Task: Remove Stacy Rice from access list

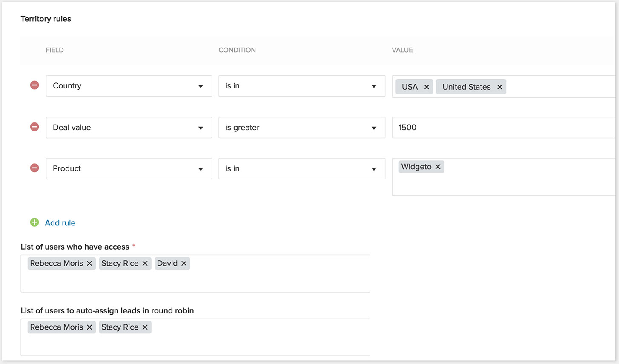Action: point(145,263)
